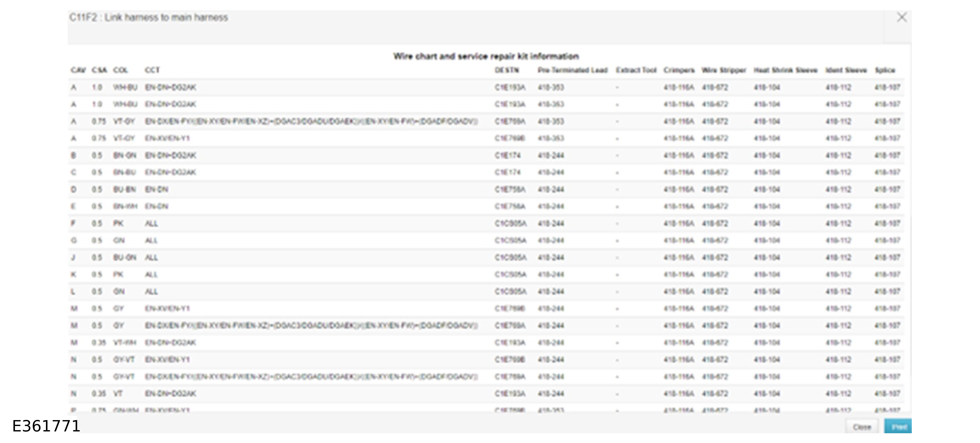Select cavity F in the CAV column

click(x=73, y=224)
